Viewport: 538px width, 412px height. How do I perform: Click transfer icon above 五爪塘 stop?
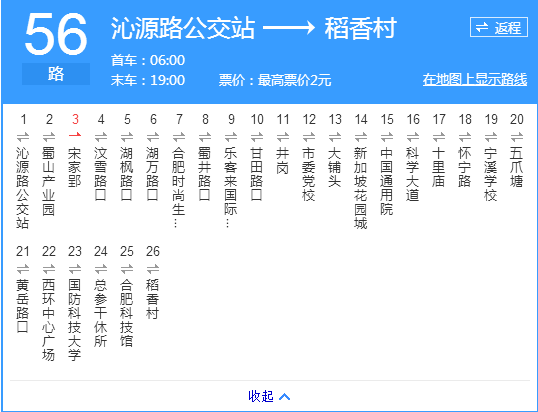click(517, 137)
